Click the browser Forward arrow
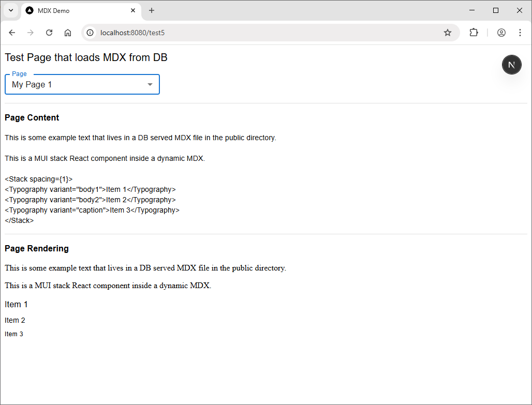The width and height of the screenshot is (532, 405). [x=31, y=33]
